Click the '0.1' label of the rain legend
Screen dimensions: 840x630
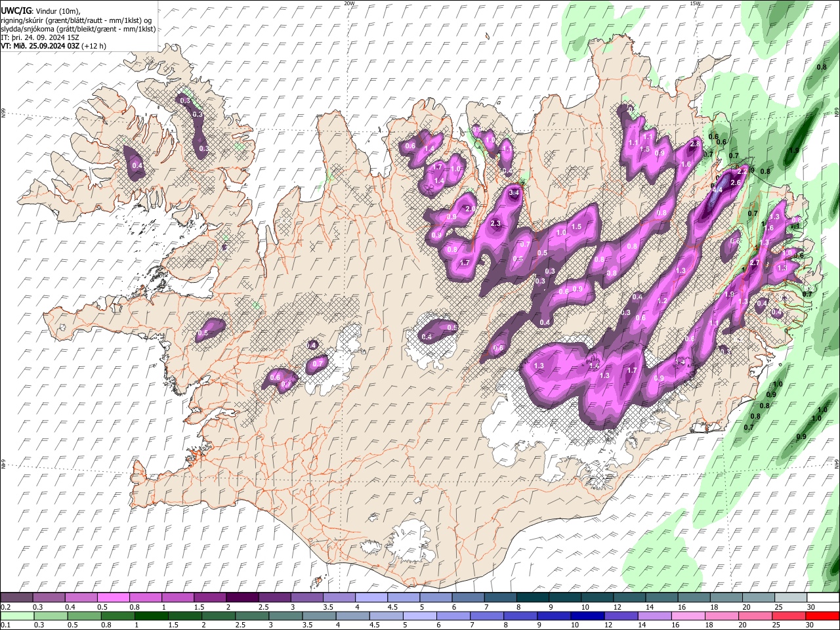[x=6, y=625]
